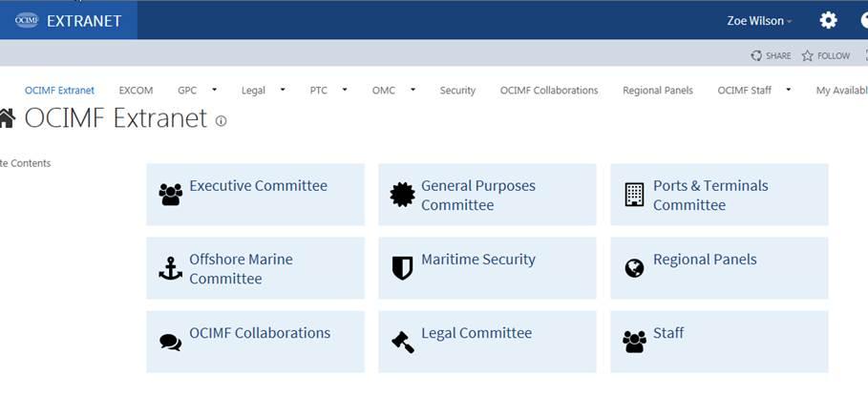
Task: Click the OCIMF logo in header
Action: [x=27, y=20]
